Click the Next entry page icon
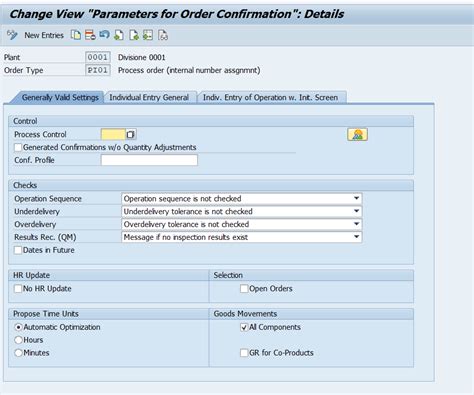 coord(134,35)
